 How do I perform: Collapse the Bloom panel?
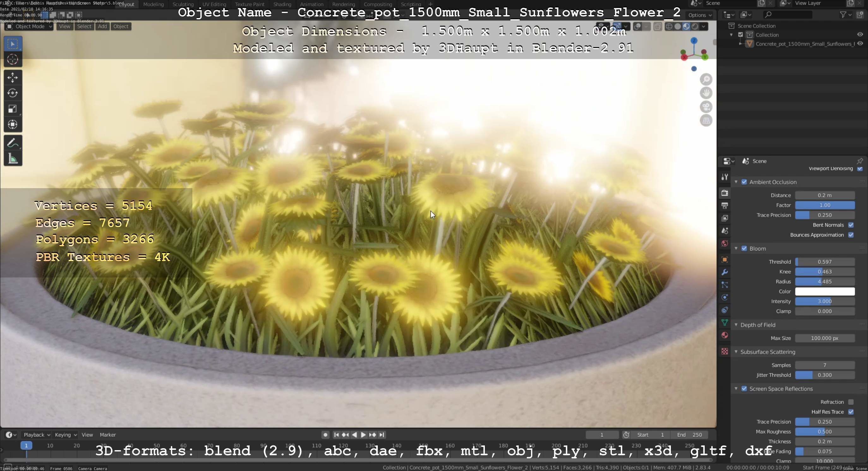click(x=736, y=248)
